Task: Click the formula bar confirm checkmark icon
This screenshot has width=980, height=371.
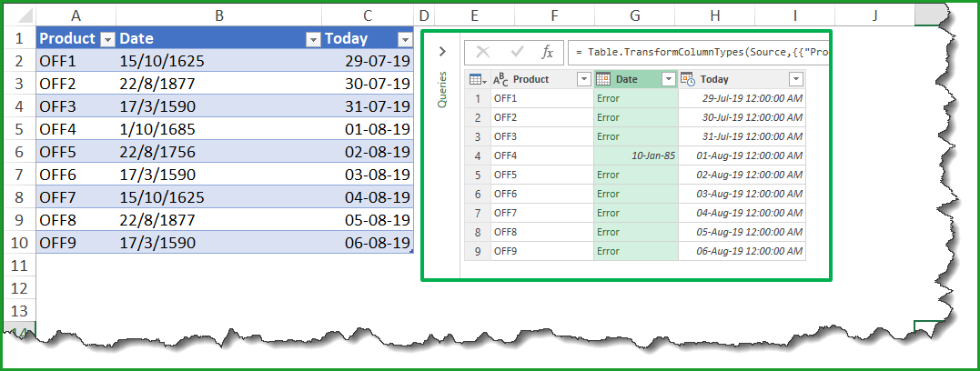Action: tap(517, 53)
